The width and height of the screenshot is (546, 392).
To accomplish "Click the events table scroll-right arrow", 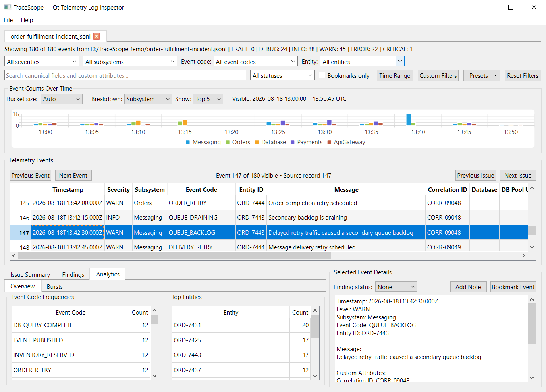I will 523,255.
